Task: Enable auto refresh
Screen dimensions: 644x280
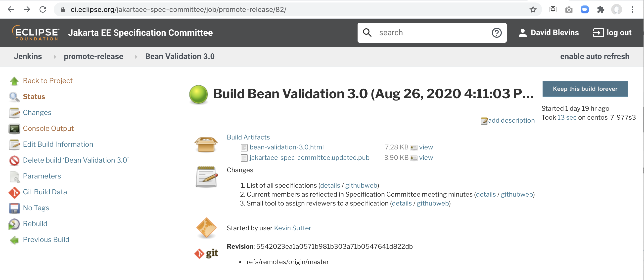Action: (x=595, y=56)
